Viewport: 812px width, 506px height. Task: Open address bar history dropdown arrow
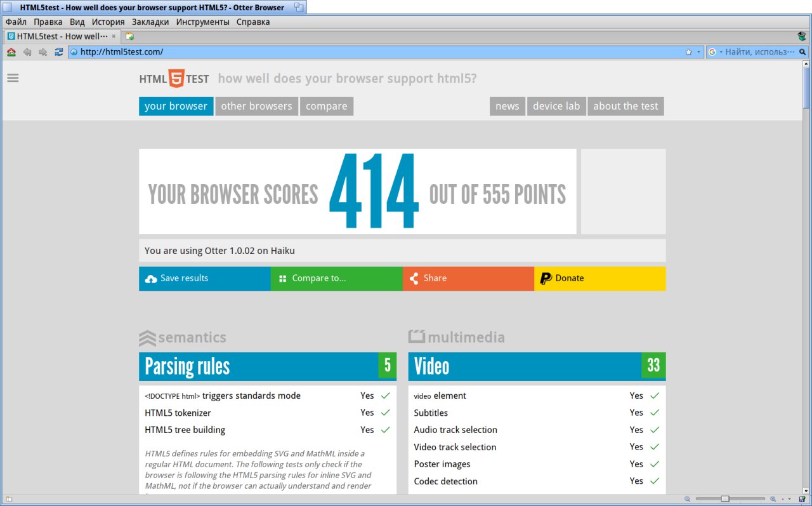point(698,52)
